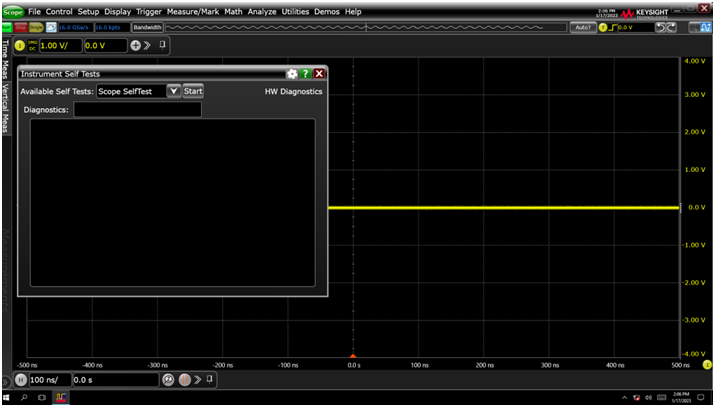Expand the channel toolbar double chevron
Image resolution: width=715 pixels, height=407 pixels.
coord(147,46)
